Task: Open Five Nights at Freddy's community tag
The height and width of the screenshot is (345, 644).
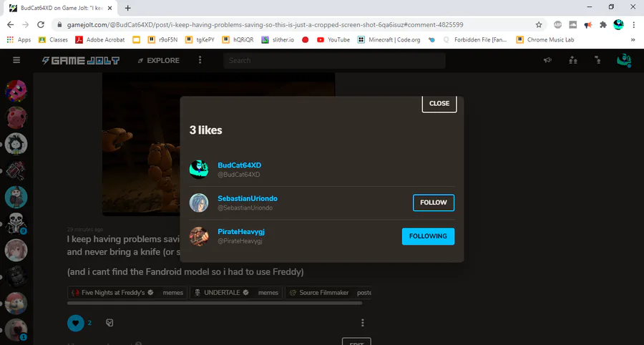Action: click(x=127, y=293)
